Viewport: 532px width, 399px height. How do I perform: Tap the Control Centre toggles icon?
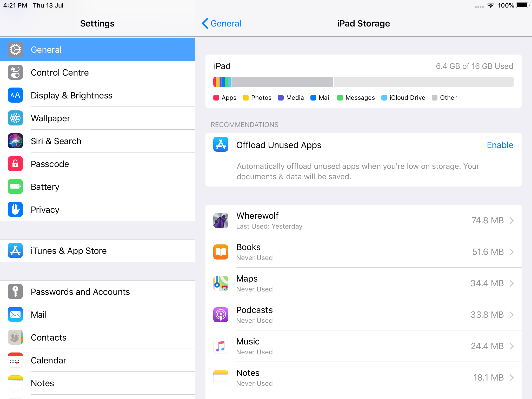pyautogui.click(x=15, y=72)
